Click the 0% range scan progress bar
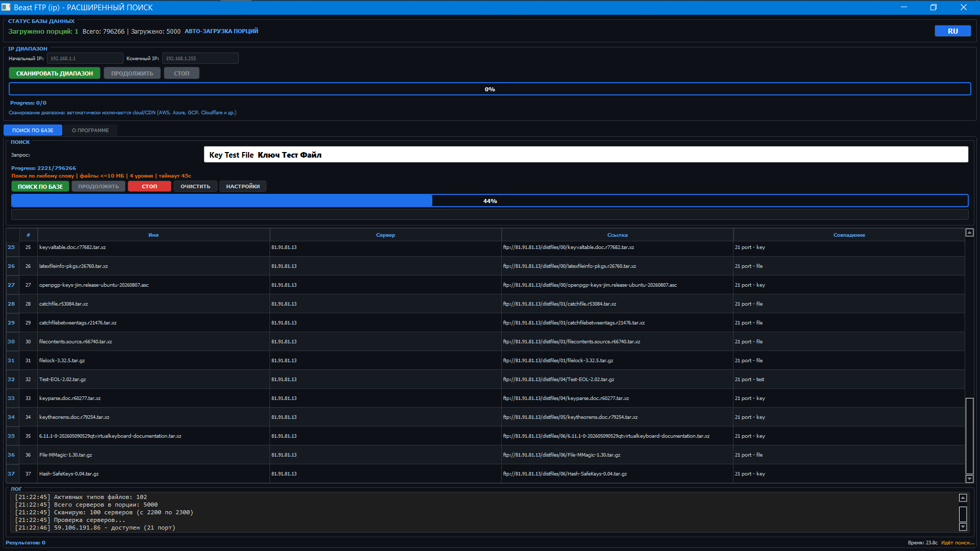This screenshot has height=551, width=980. (x=490, y=89)
